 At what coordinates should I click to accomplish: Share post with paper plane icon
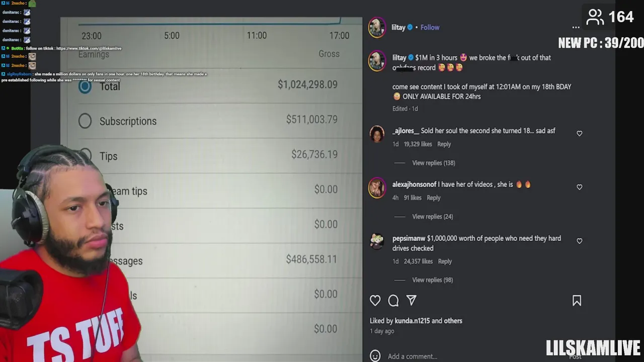click(412, 301)
